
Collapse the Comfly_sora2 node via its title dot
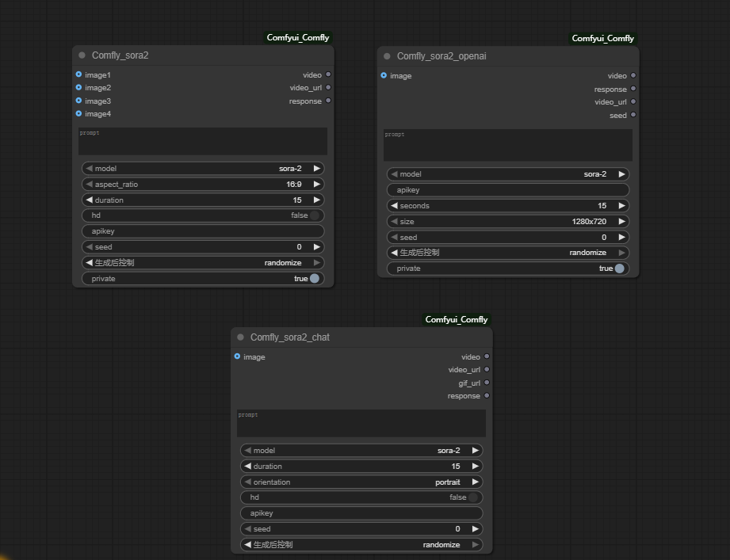point(82,55)
